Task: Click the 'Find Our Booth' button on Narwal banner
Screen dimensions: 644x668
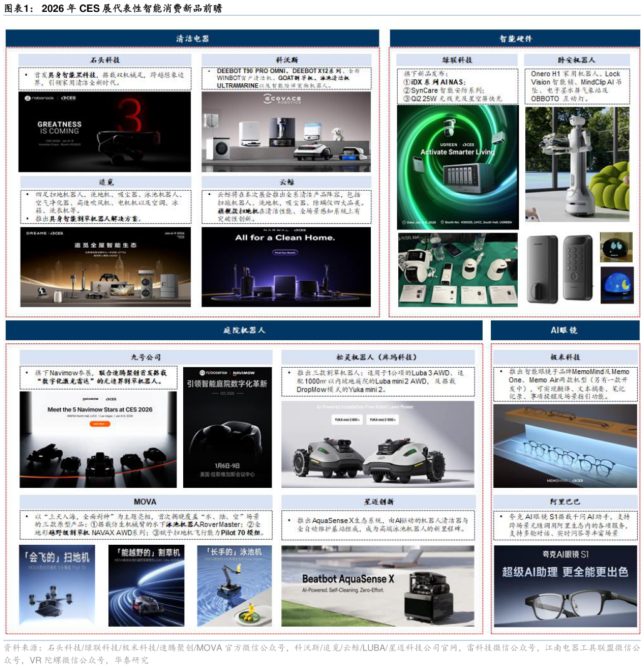Action: 286,253
